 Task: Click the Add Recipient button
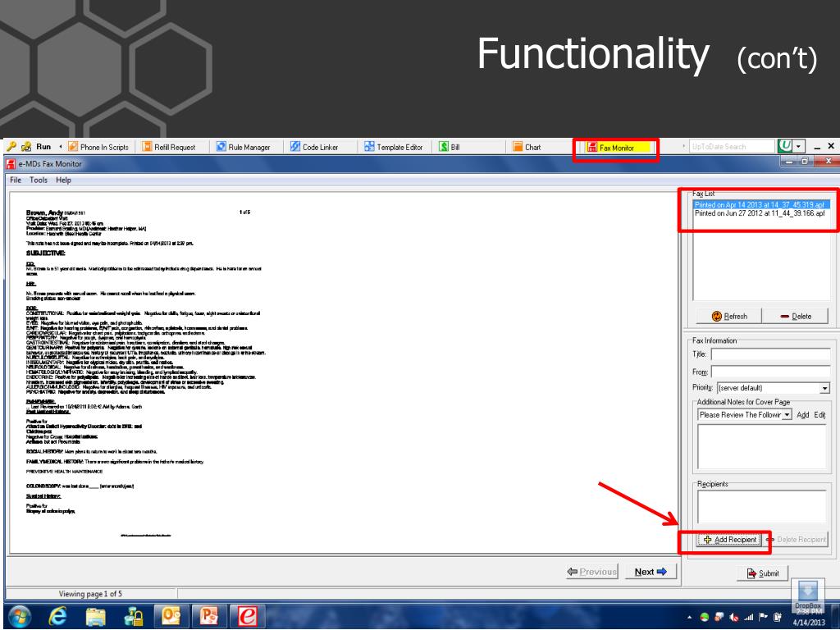728,540
